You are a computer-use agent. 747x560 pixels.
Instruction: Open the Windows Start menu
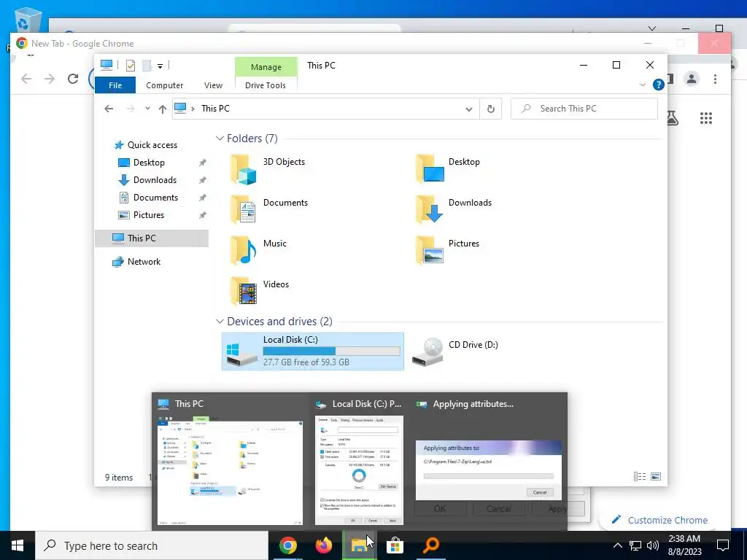[x=18, y=545]
